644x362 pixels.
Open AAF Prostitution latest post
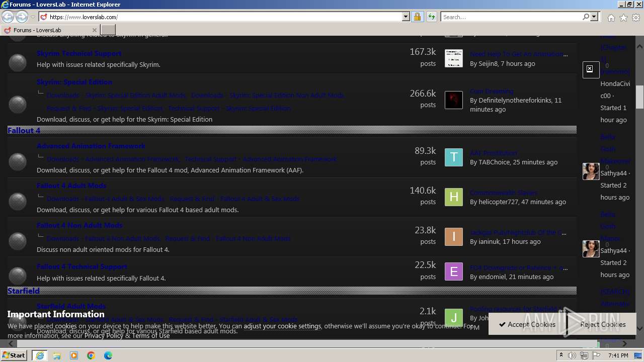494,153
